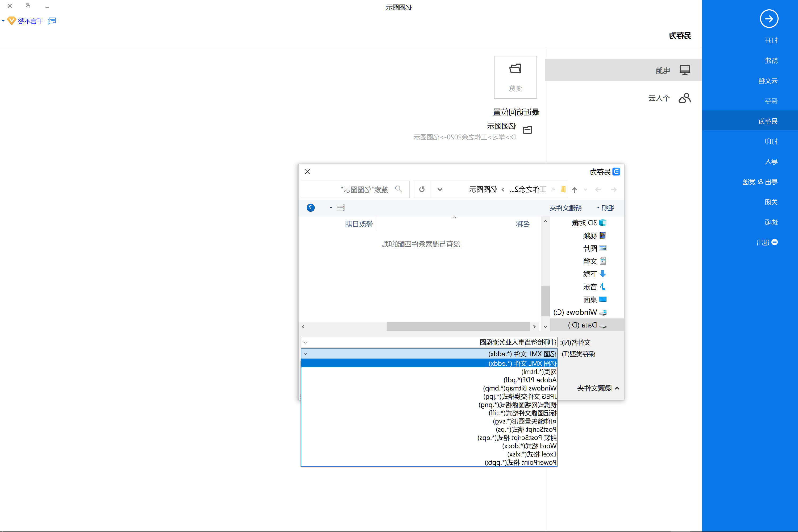
Task: Open 导出 & 发送 in the sidebar
Action: click(x=760, y=182)
